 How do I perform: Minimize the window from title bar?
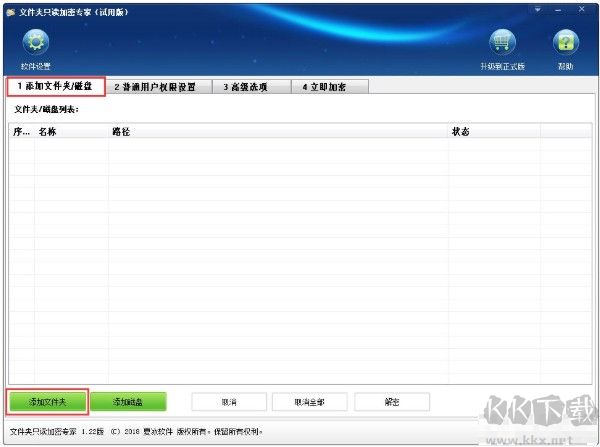558,10
